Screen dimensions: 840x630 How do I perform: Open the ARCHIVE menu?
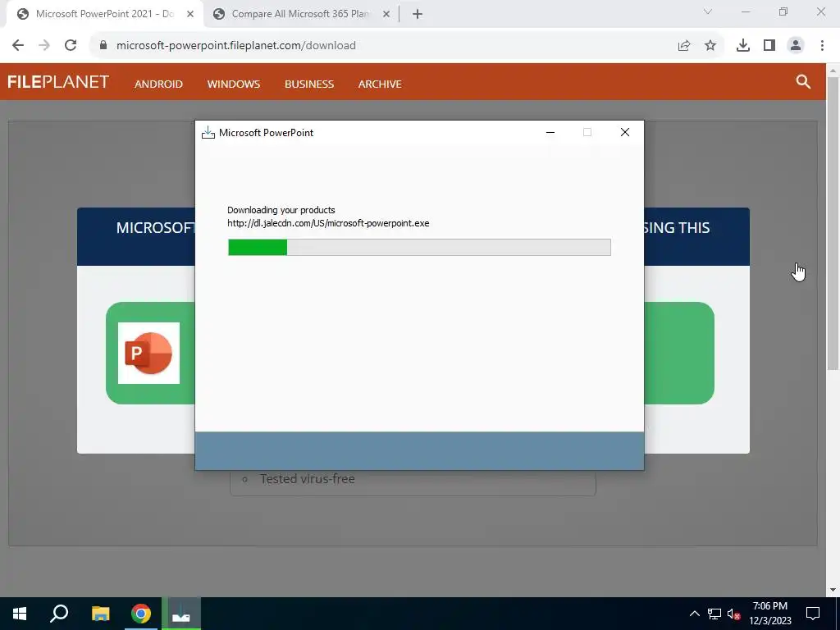[x=380, y=84]
